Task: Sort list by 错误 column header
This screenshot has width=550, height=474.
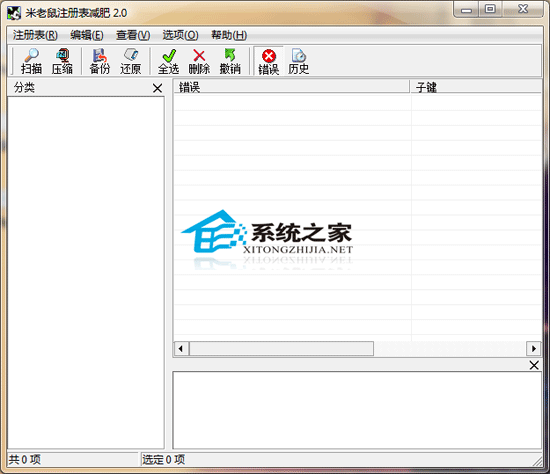Action: point(292,87)
